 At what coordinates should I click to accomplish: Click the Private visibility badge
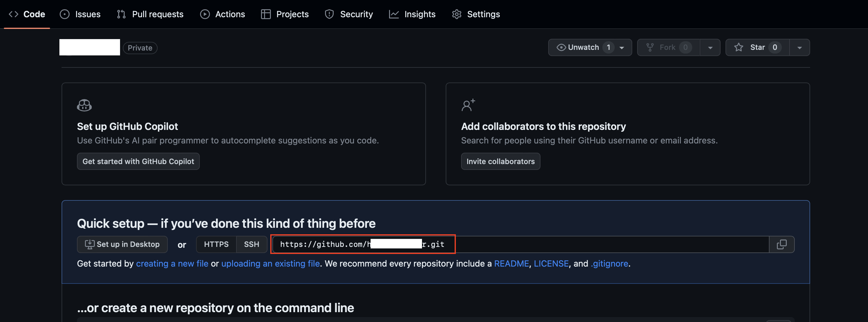[140, 48]
